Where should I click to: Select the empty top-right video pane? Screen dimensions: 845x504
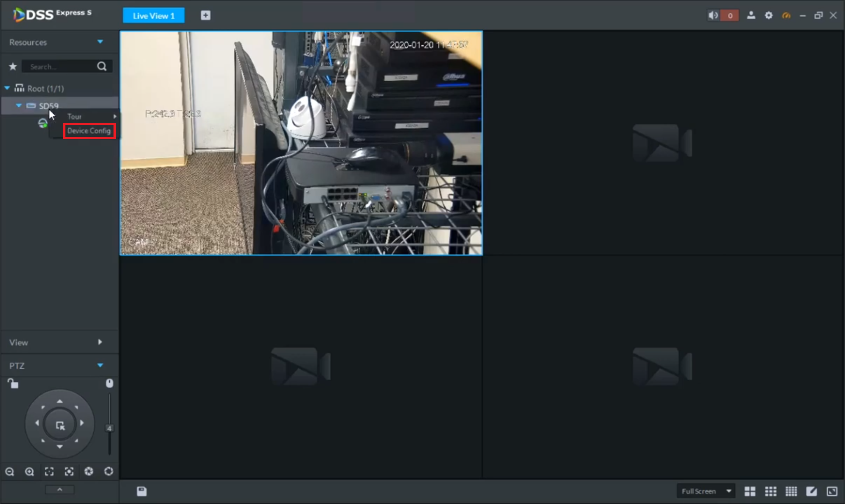(663, 143)
